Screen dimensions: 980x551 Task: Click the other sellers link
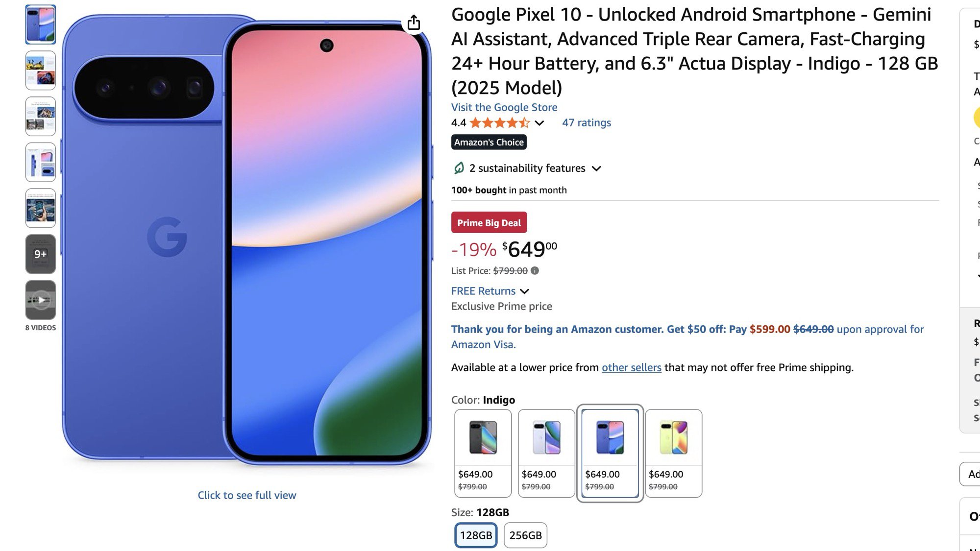(x=631, y=367)
